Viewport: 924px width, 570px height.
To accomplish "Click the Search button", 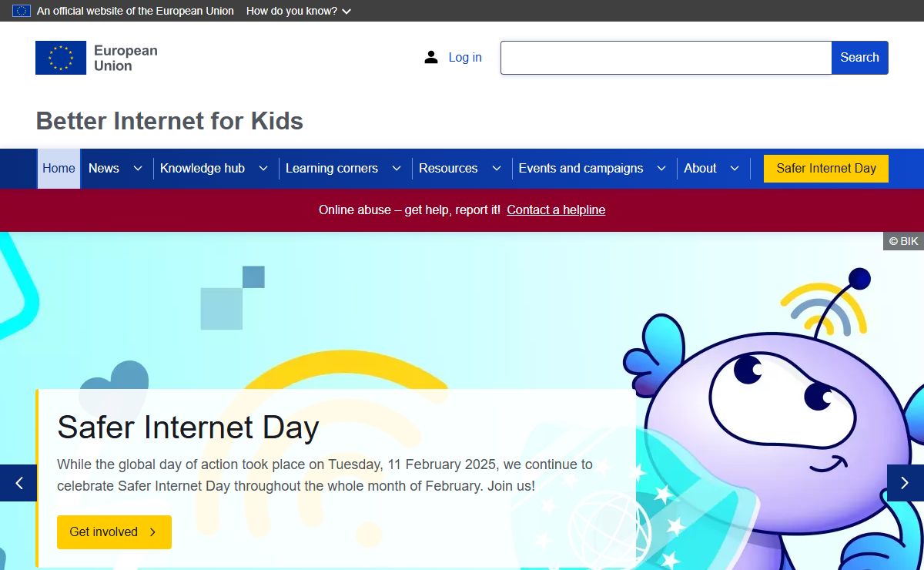I will pyautogui.click(x=859, y=58).
